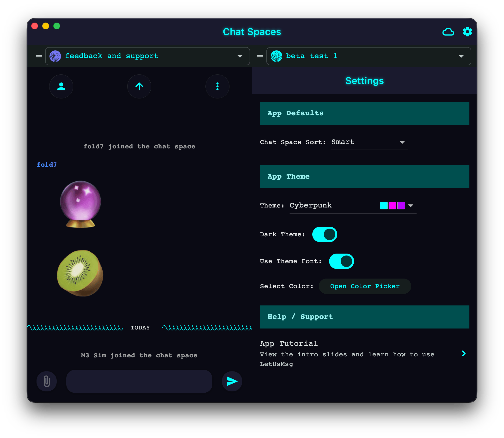Turn off Use Theme Font toggle
This screenshot has height=438, width=504.
(x=341, y=261)
